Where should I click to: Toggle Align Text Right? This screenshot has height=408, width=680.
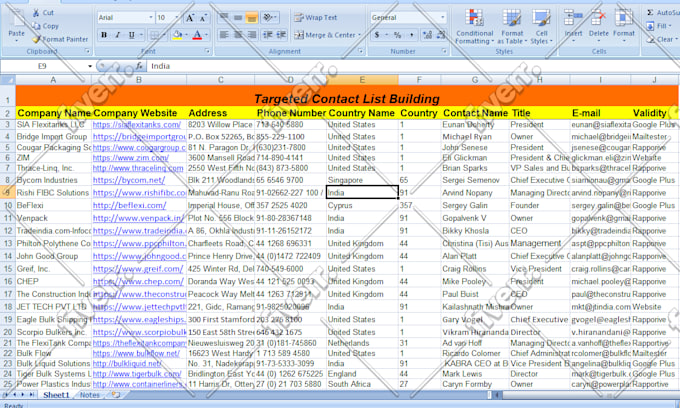point(252,35)
